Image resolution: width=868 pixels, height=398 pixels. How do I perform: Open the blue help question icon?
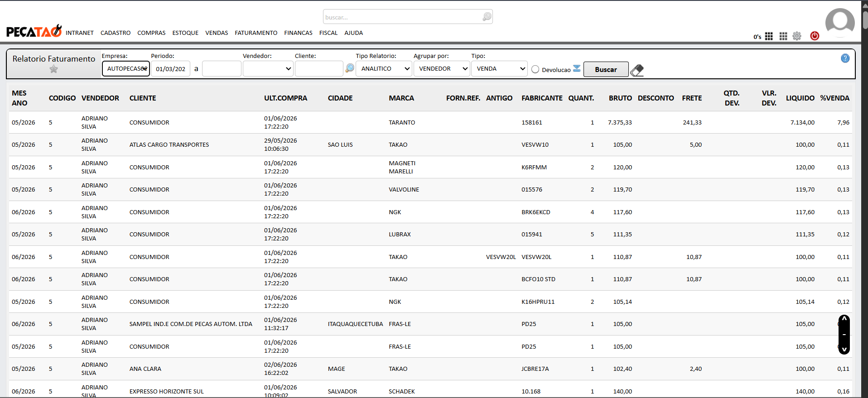[845, 58]
